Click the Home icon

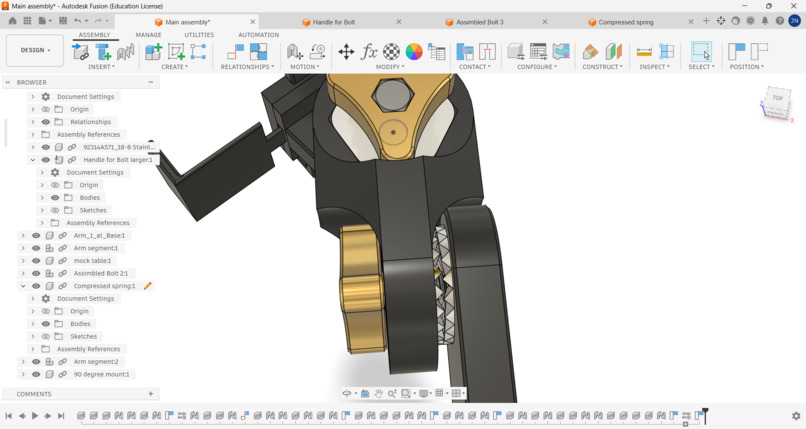[x=12, y=21]
